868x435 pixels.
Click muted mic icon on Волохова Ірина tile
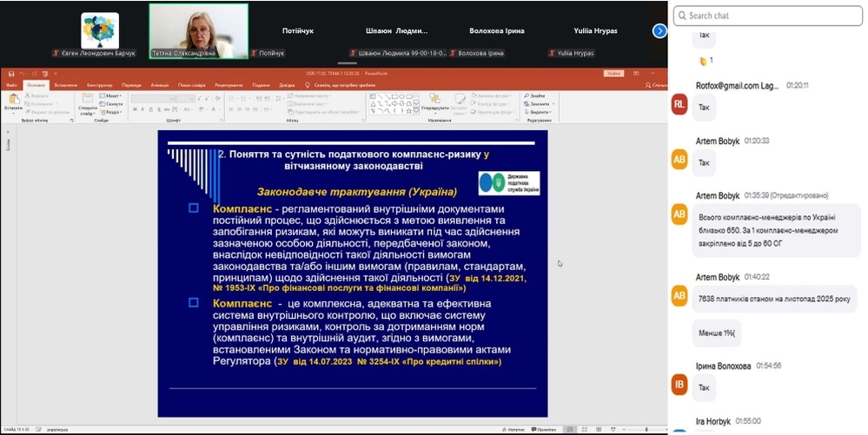455,53
